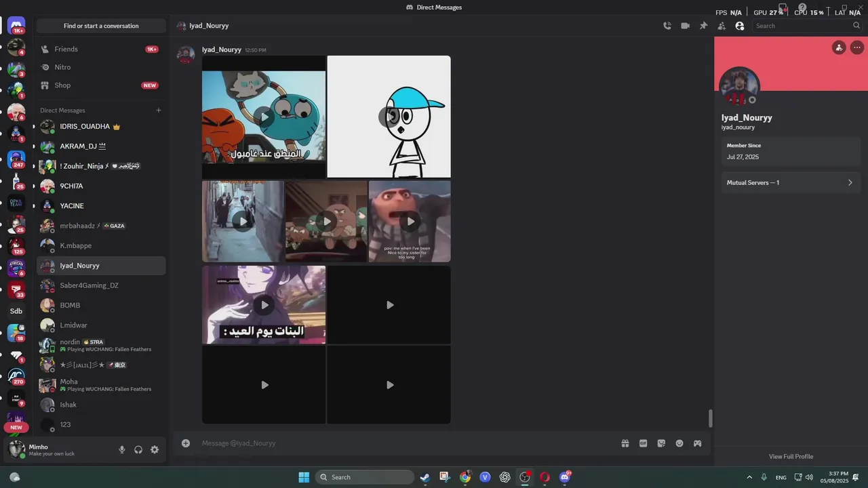Open the DM with nordin
The image size is (868, 488).
point(101,345)
